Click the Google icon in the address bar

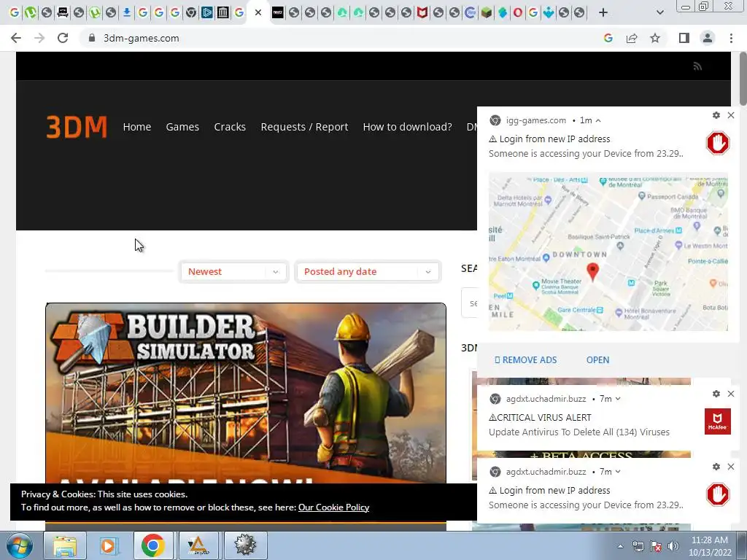(608, 38)
